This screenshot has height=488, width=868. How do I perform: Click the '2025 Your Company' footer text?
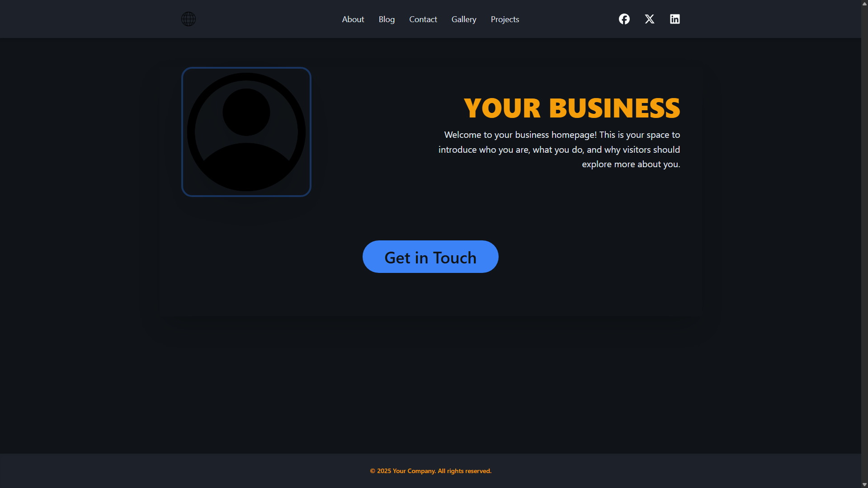tap(406, 471)
